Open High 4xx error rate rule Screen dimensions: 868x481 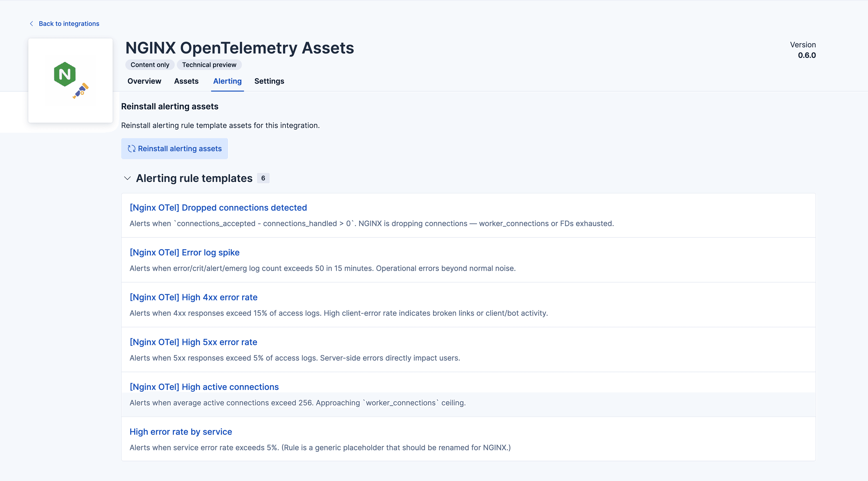tap(193, 297)
